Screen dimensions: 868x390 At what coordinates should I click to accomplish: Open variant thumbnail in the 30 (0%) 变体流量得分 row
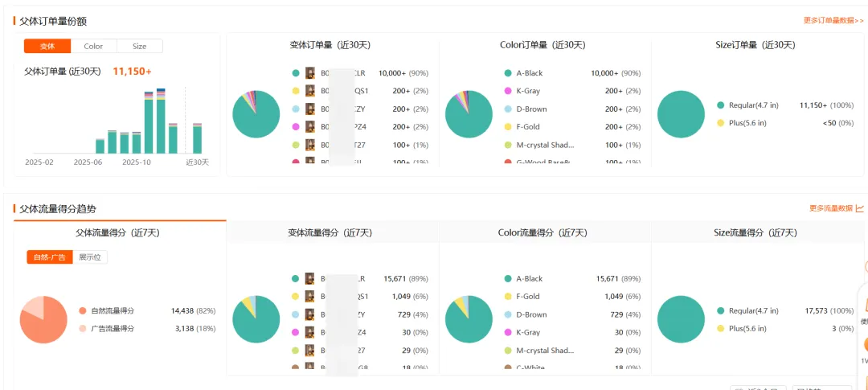310,332
